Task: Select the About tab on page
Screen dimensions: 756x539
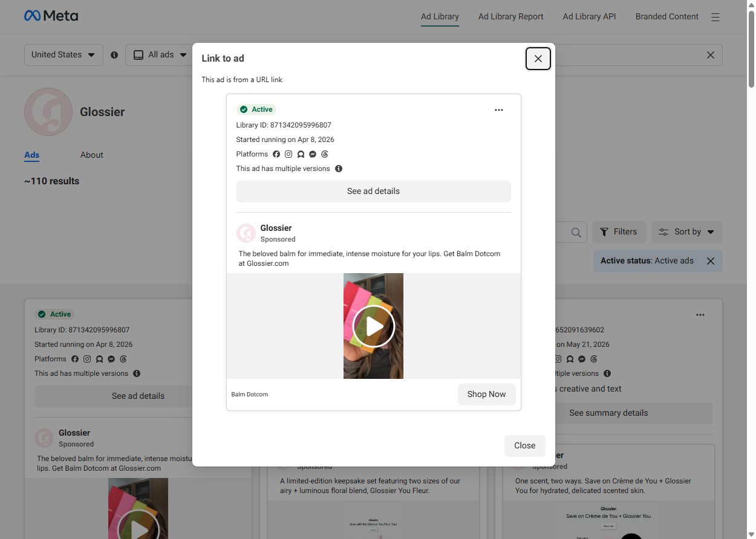Action: (x=92, y=155)
